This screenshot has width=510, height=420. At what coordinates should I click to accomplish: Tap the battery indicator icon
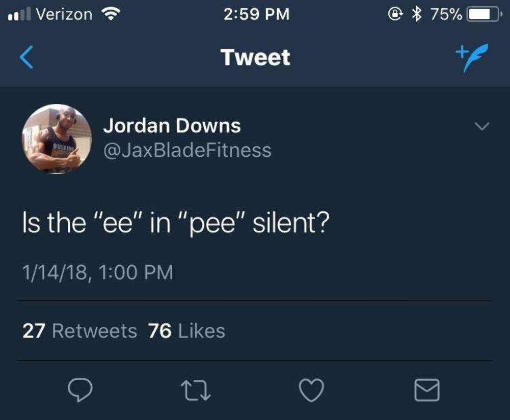point(482,14)
